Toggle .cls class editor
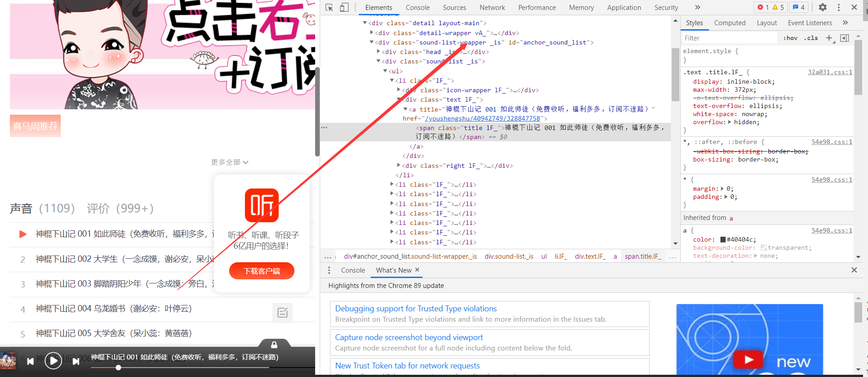Image resolution: width=868 pixels, height=377 pixels. tap(811, 38)
